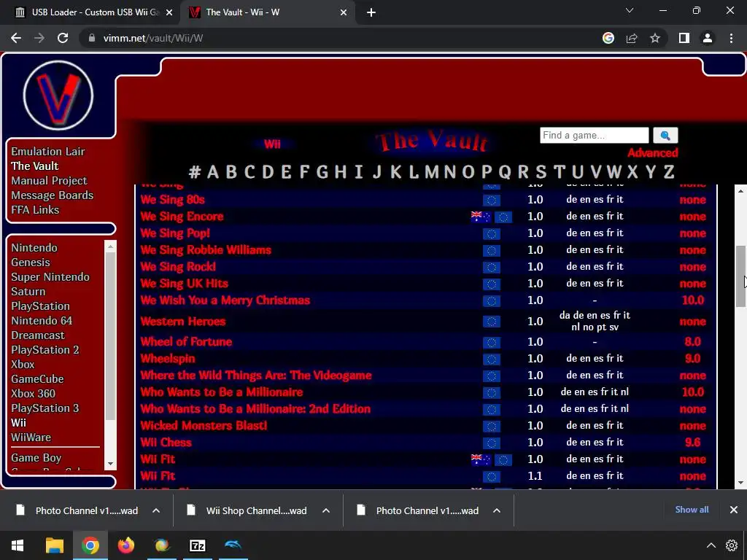The height and width of the screenshot is (560, 747).
Task: Click the Australian flag in the We Sing Encore row
Action: click(x=480, y=217)
